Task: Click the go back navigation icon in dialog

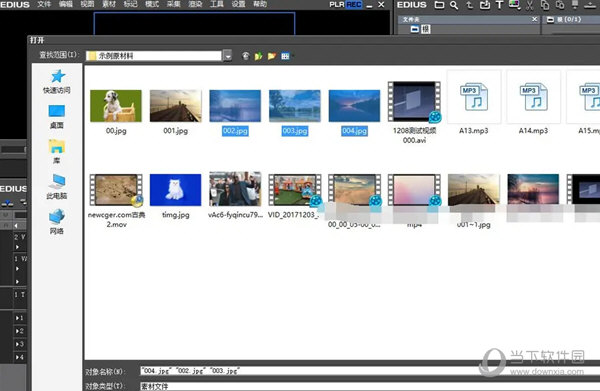Action: (x=246, y=56)
